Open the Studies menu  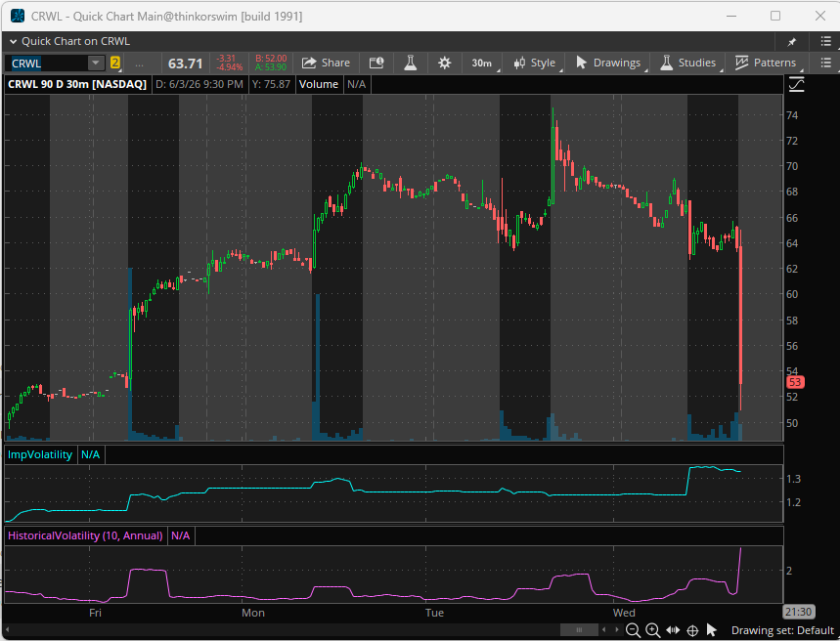[x=688, y=64]
